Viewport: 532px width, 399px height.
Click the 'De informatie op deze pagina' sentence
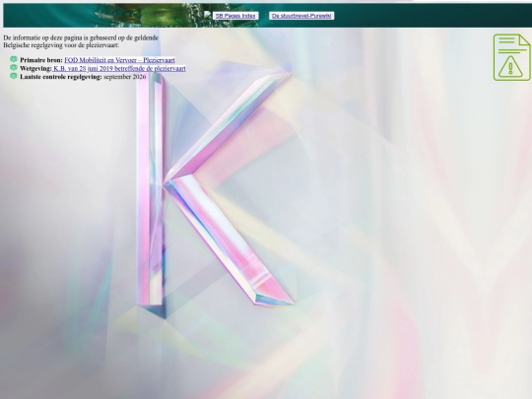coord(81,37)
